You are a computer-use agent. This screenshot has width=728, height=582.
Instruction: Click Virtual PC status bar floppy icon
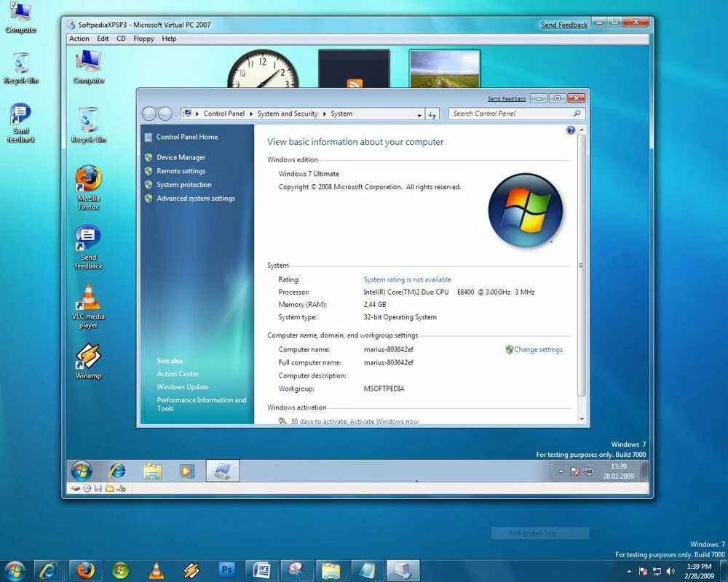[x=98, y=488]
